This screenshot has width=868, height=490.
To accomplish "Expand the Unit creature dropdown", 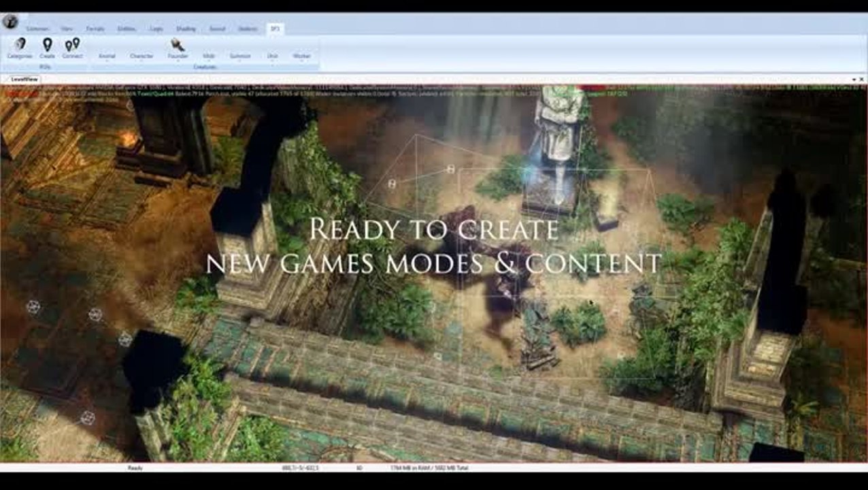I will 272,56.
